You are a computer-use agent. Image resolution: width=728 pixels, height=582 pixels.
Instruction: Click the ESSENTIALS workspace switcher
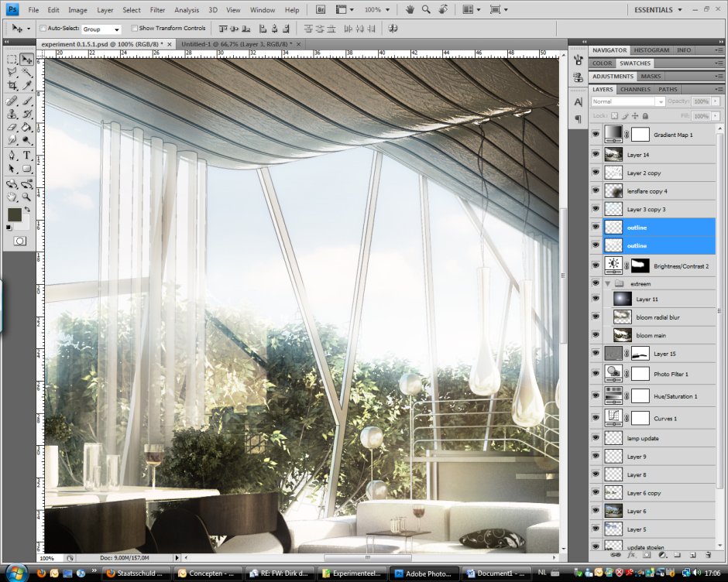654,9
